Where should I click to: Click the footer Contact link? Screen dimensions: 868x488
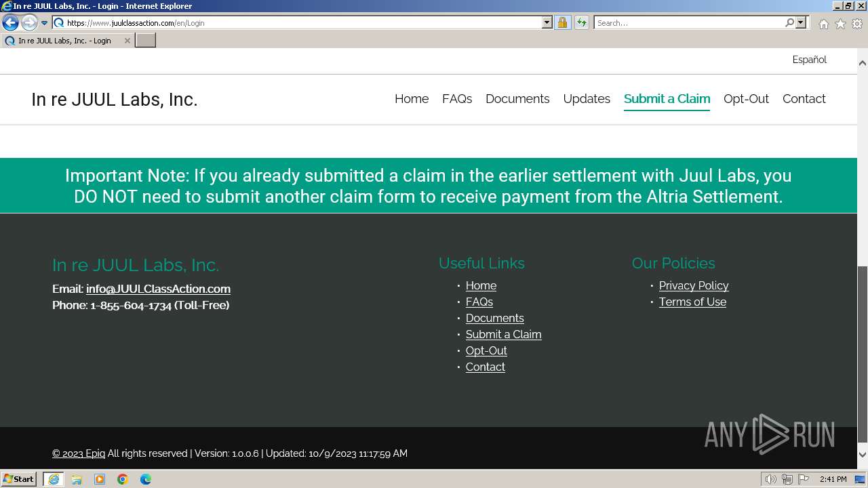[485, 367]
